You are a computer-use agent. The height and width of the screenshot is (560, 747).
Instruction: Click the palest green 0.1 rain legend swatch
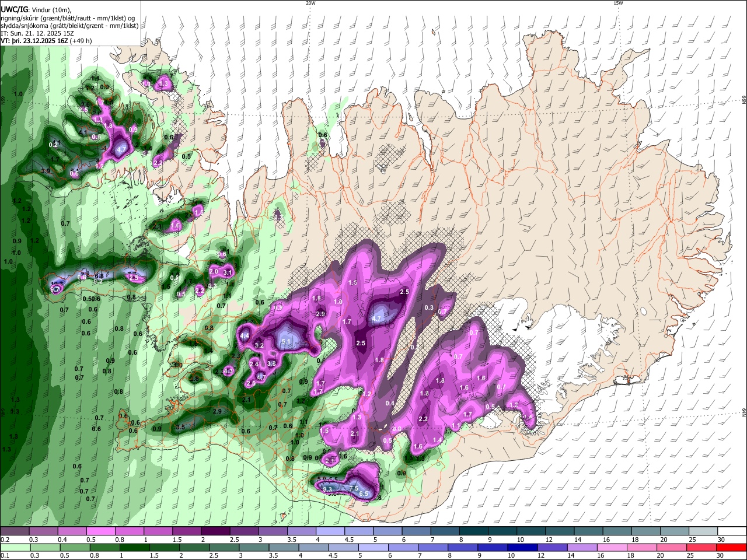click(15, 547)
